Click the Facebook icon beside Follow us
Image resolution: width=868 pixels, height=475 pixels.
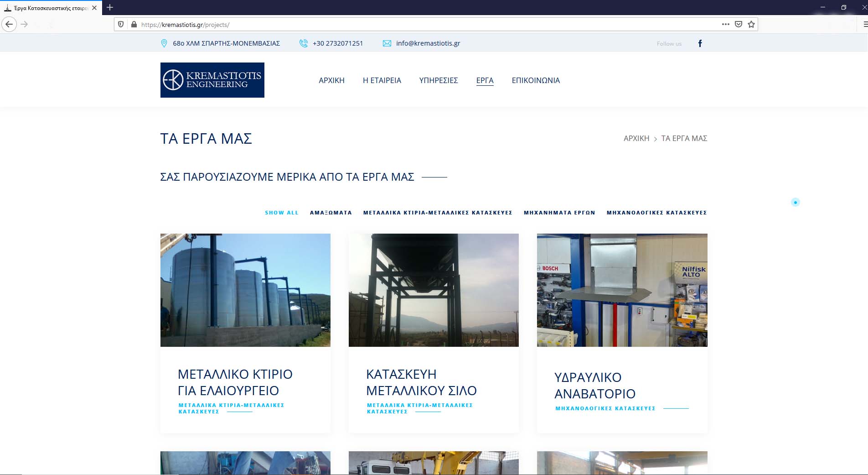[700, 43]
